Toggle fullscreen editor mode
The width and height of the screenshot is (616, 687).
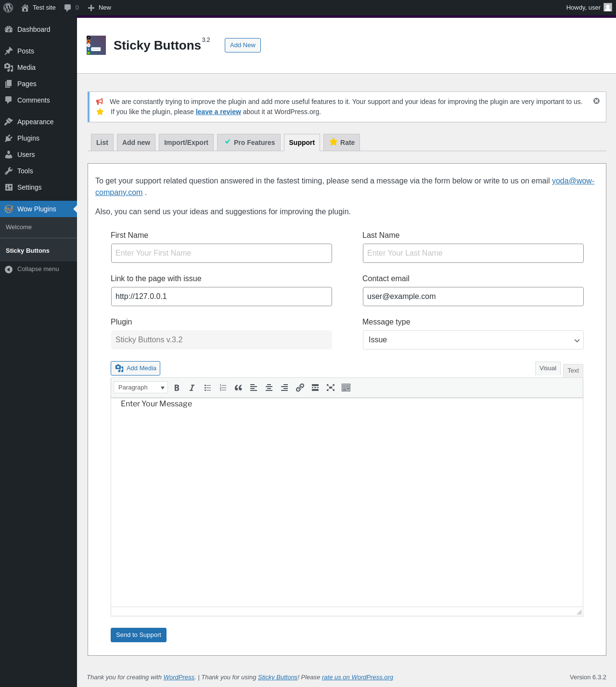click(331, 388)
